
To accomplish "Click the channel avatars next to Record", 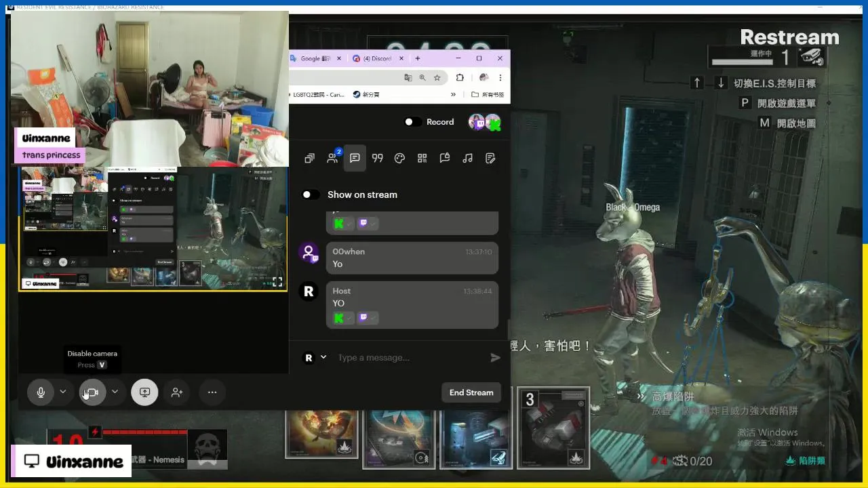I will (485, 122).
